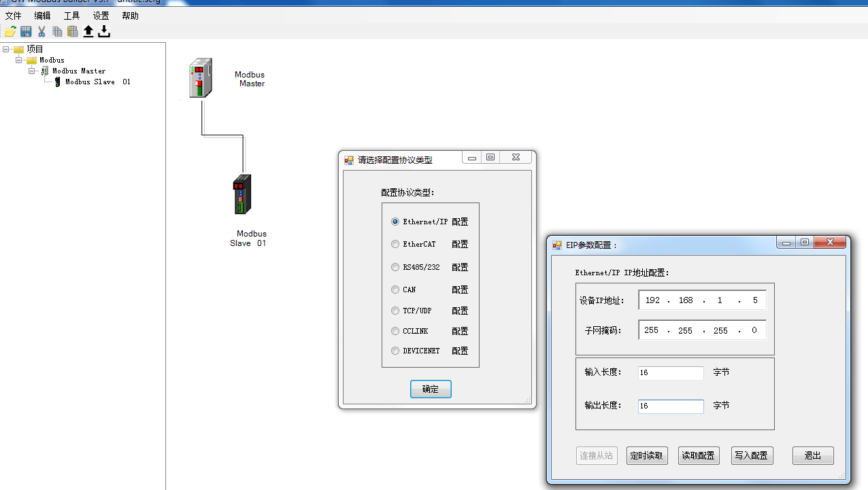
Task: Open the 编辑 menu
Action: (42, 16)
